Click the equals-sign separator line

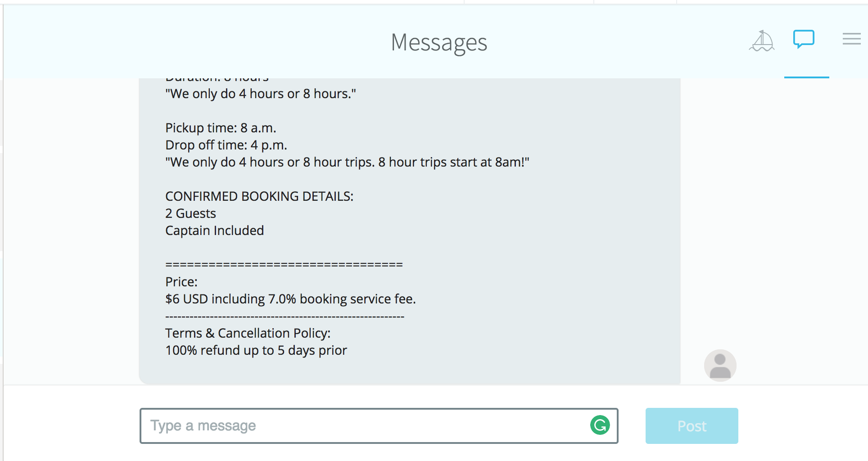coord(284,265)
